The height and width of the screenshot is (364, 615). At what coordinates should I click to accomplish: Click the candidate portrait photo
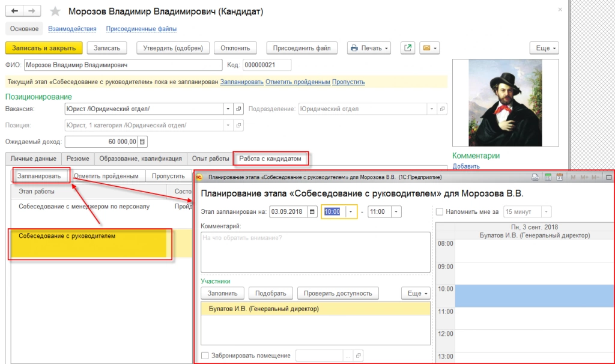pyautogui.click(x=505, y=103)
